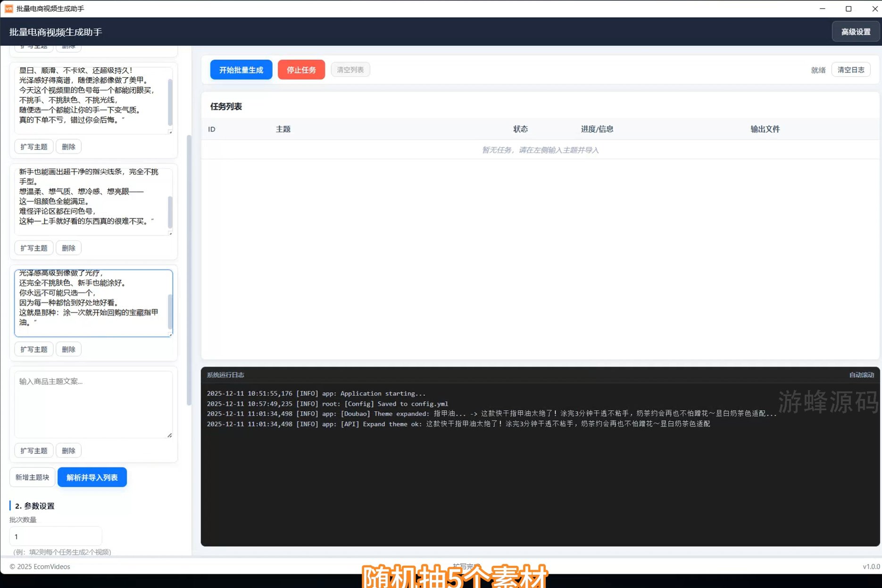
Task: Maximize the 批量电商视频生成助手 window
Action: pyautogui.click(x=849, y=8)
